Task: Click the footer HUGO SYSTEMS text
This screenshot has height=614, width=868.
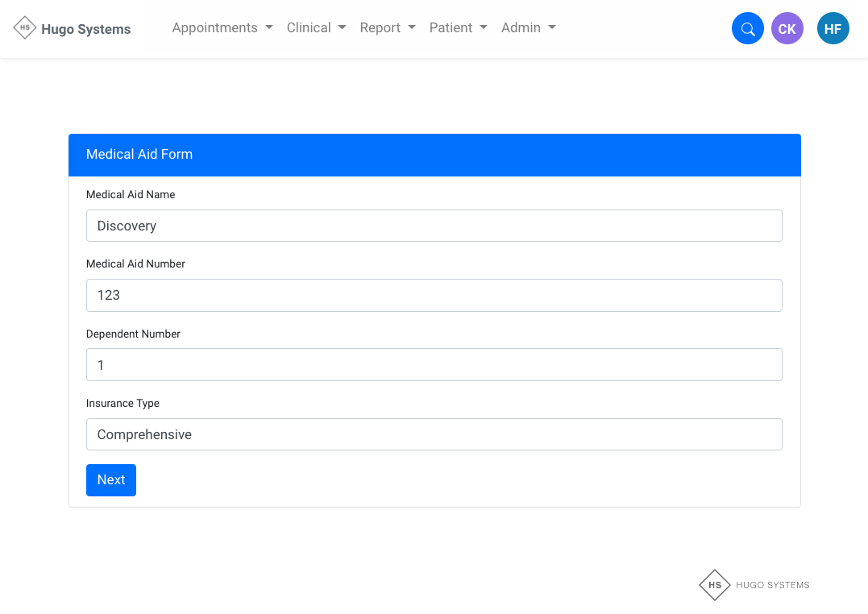Action: [x=772, y=585]
